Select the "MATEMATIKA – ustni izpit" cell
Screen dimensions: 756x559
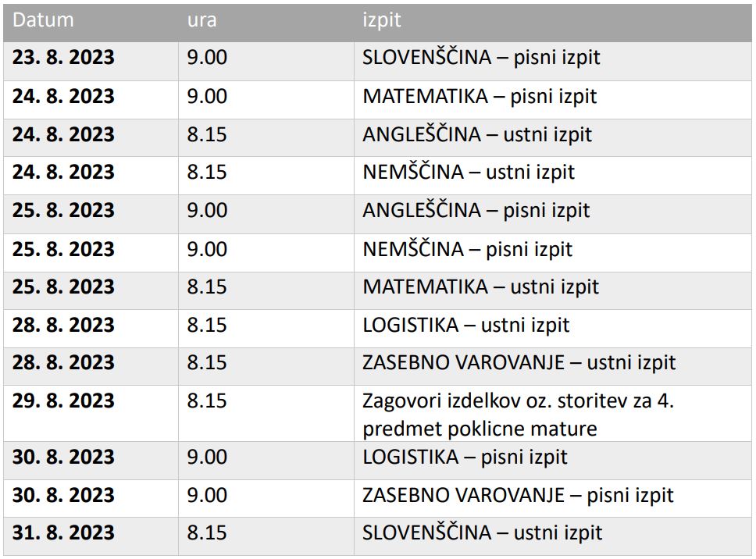click(480, 287)
